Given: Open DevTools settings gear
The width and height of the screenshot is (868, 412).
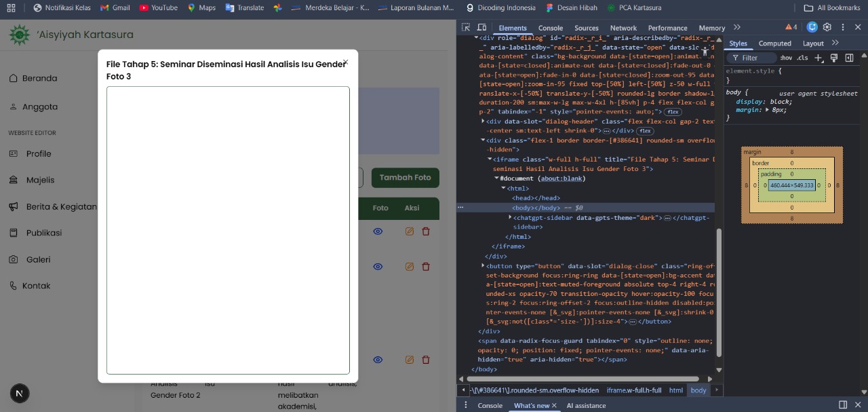Looking at the screenshot, I should (x=827, y=27).
